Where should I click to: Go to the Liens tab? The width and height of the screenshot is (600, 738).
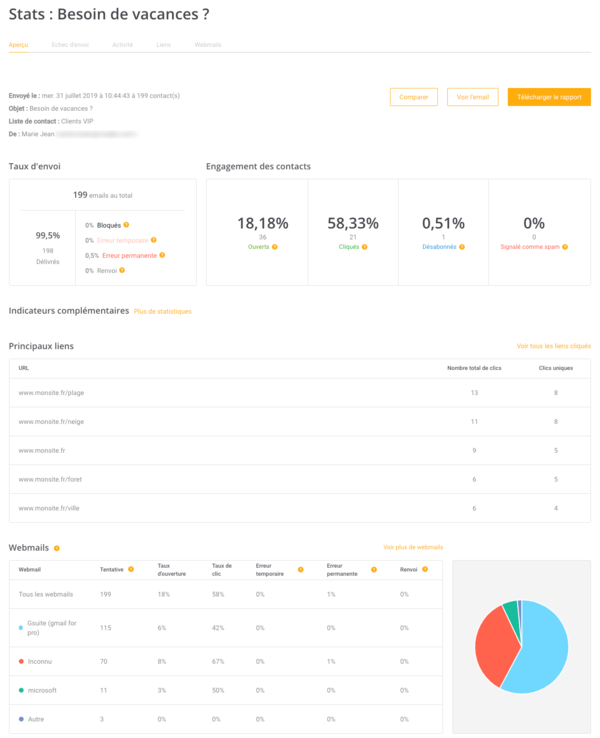pos(163,45)
